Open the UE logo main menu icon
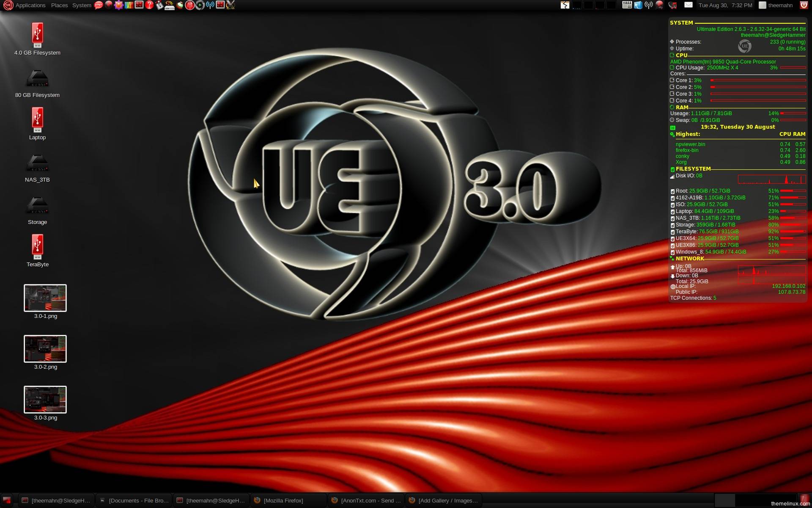The height and width of the screenshot is (508, 812). (8, 5)
